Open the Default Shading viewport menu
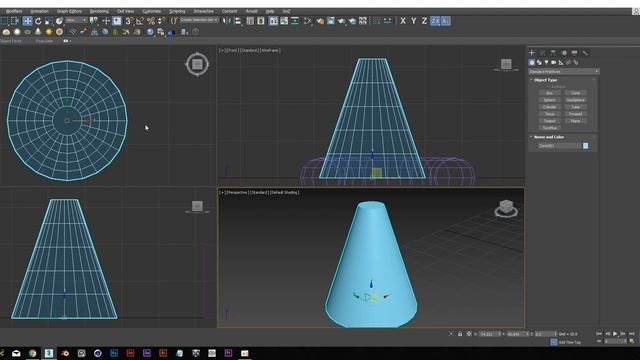 [x=285, y=192]
